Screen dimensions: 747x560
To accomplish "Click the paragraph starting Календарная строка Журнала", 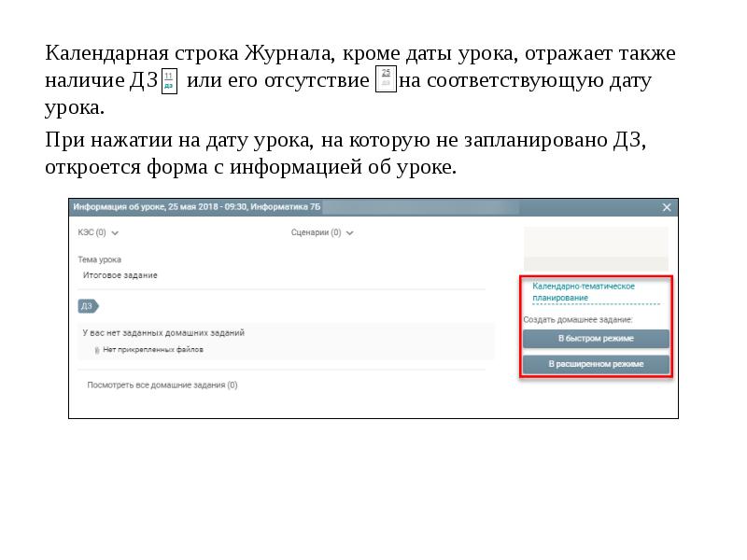I will point(359,79).
